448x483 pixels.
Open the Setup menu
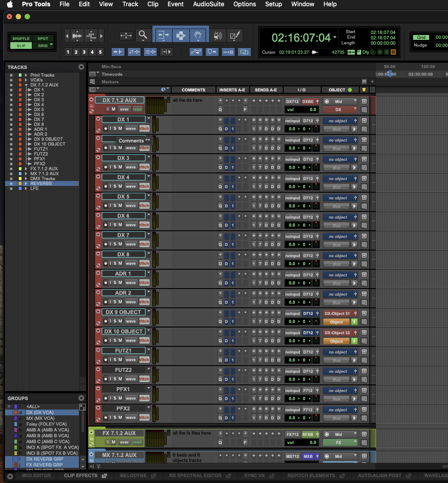273,4
